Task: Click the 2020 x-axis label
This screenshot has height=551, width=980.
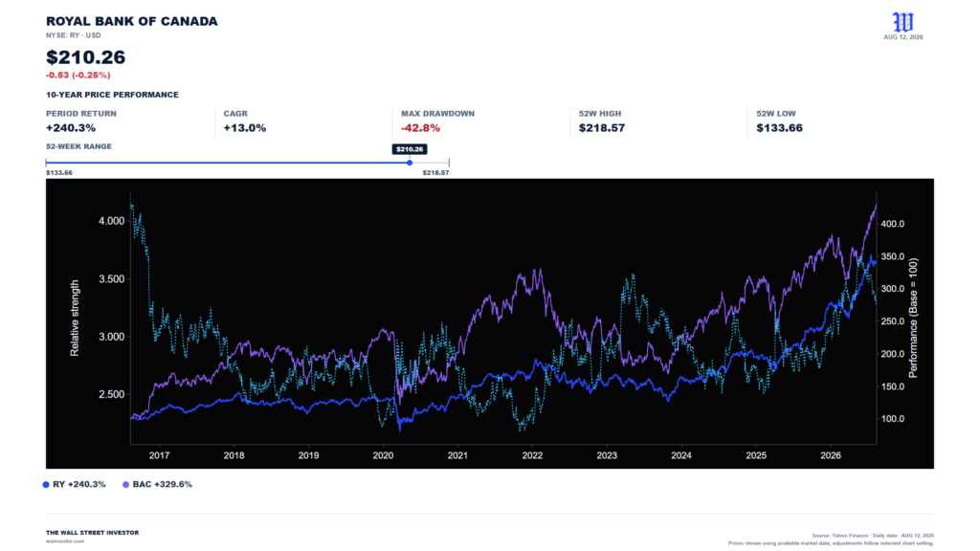Action: 383,456
